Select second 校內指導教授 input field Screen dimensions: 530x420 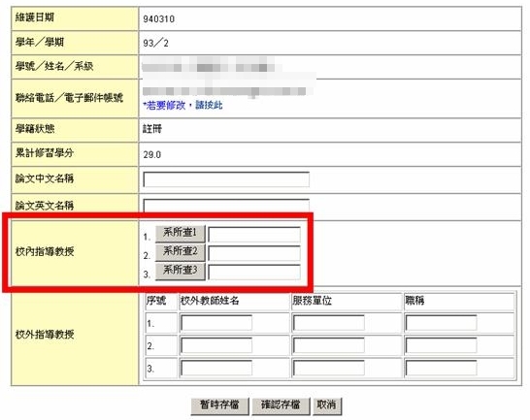(254, 253)
